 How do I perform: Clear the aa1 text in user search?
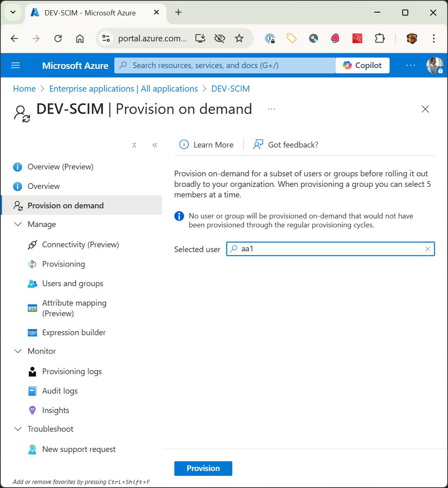coord(428,249)
